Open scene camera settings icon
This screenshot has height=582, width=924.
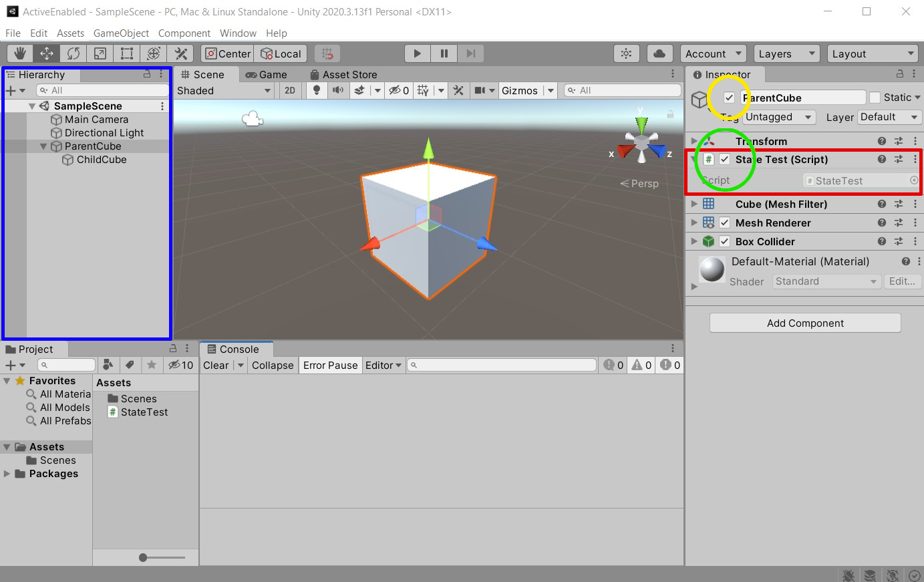480,90
